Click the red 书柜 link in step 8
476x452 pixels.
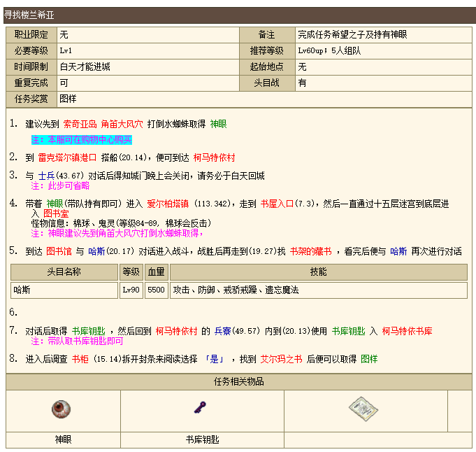click(x=80, y=359)
